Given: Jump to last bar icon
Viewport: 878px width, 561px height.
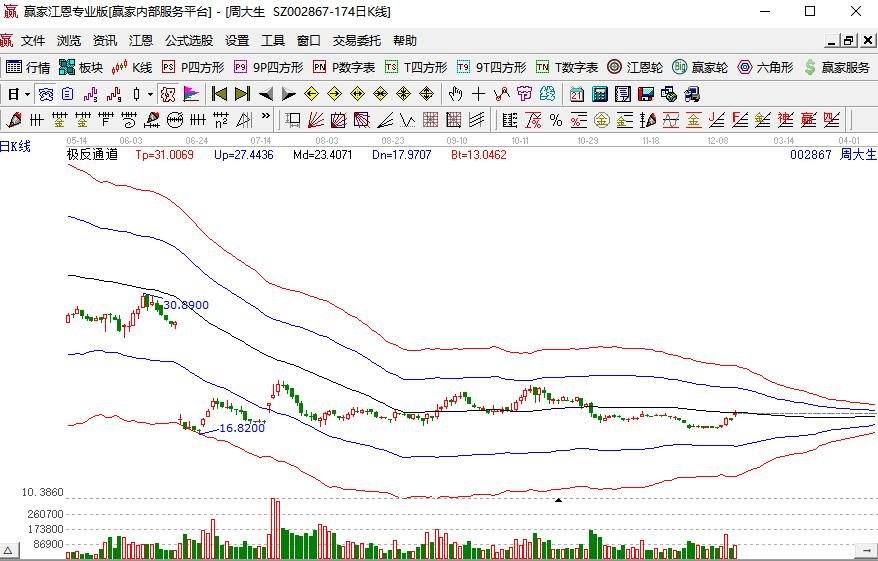Looking at the screenshot, I should coord(242,95).
